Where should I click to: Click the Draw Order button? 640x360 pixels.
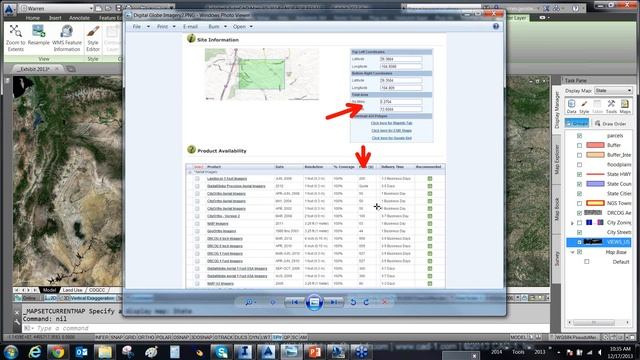point(610,123)
